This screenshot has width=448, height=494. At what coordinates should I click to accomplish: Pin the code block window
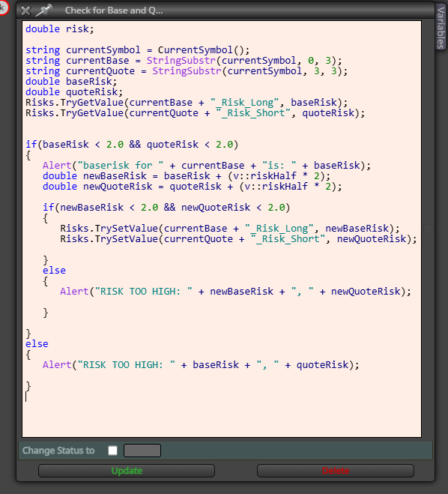pyautogui.click(x=43, y=10)
